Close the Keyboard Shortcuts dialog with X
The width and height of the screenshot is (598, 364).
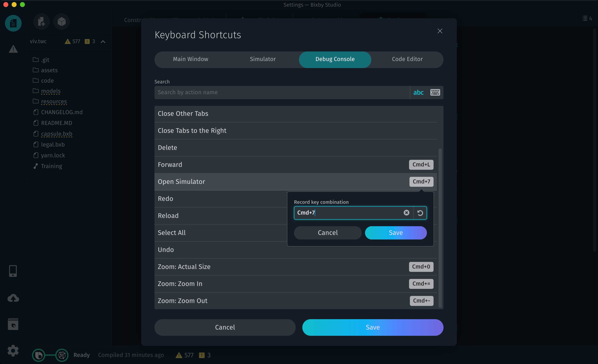click(440, 31)
